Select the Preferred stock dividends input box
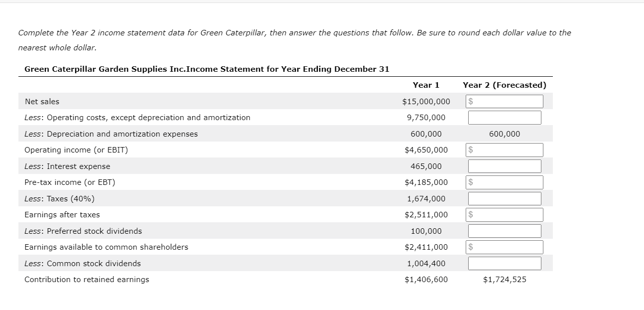This screenshot has height=310, width=644. (x=504, y=231)
